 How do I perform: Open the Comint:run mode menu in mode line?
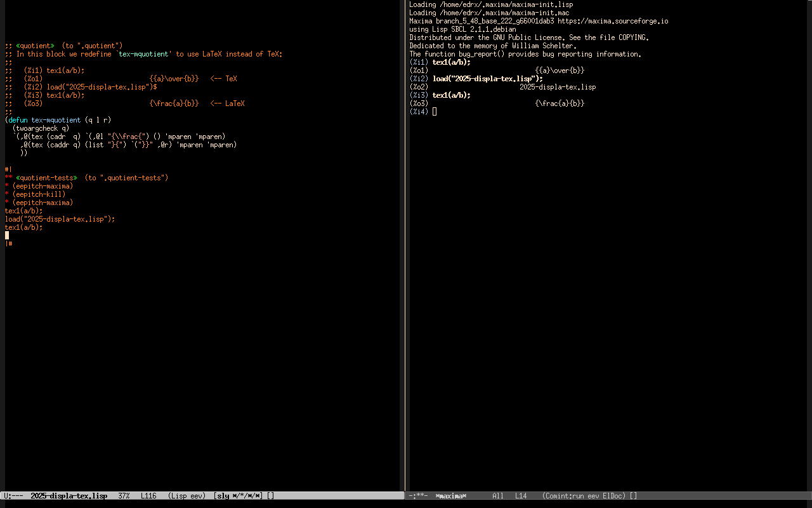[x=565, y=496]
